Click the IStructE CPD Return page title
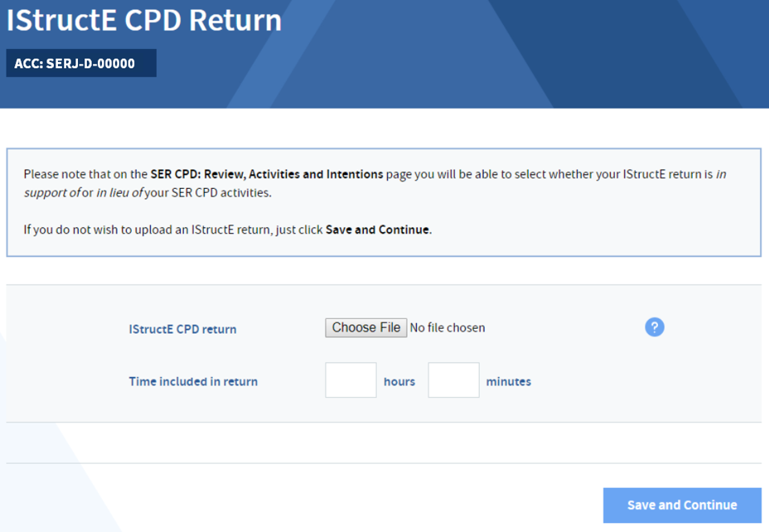Image resolution: width=769 pixels, height=532 pixels. [144, 20]
